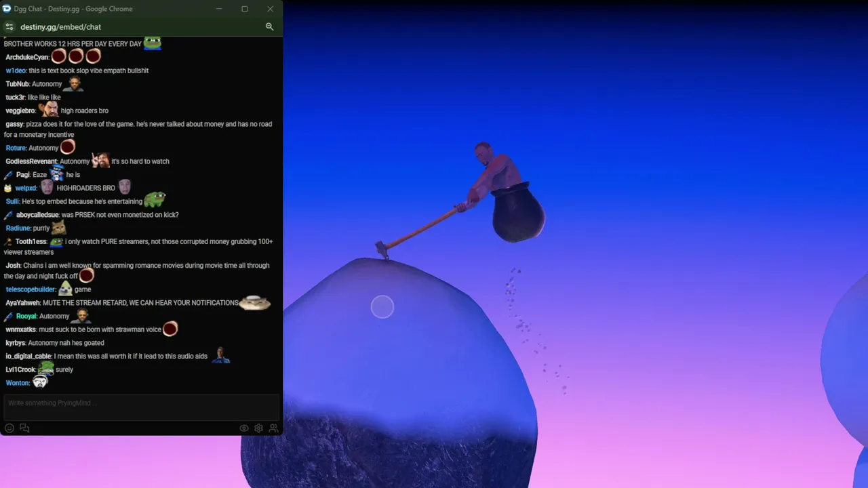Click the emote before 'surely' in Lvl1Crook's message
868x488 pixels.
pos(46,369)
